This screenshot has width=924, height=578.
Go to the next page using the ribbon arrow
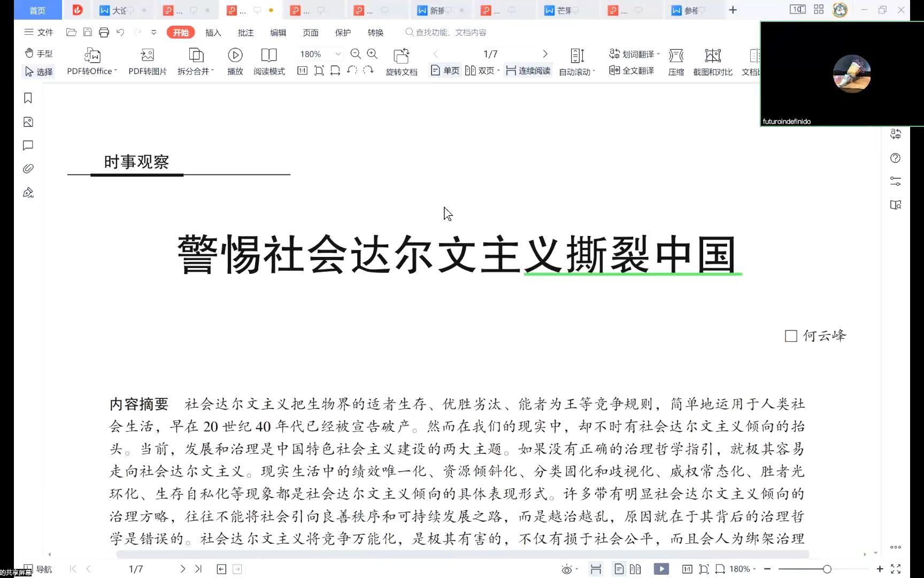pyautogui.click(x=545, y=54)
